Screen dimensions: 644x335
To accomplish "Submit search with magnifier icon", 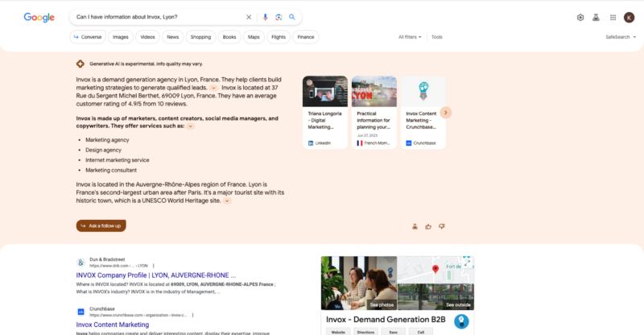I will pyautogui.click(x=292, y=17).
